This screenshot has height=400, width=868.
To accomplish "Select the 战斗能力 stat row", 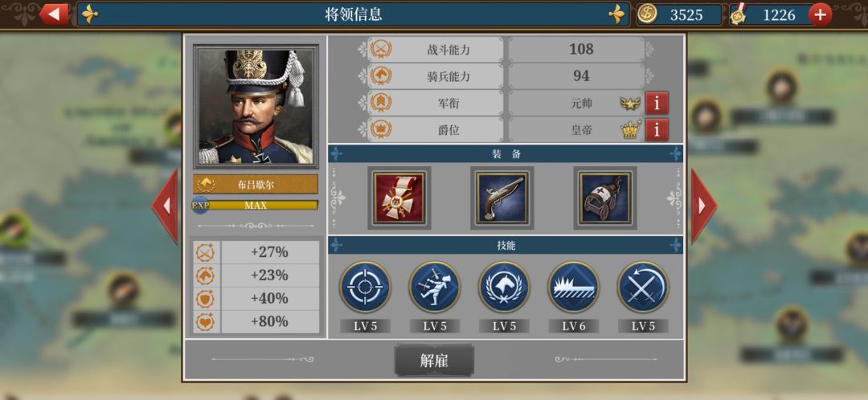I will point(506,49).
